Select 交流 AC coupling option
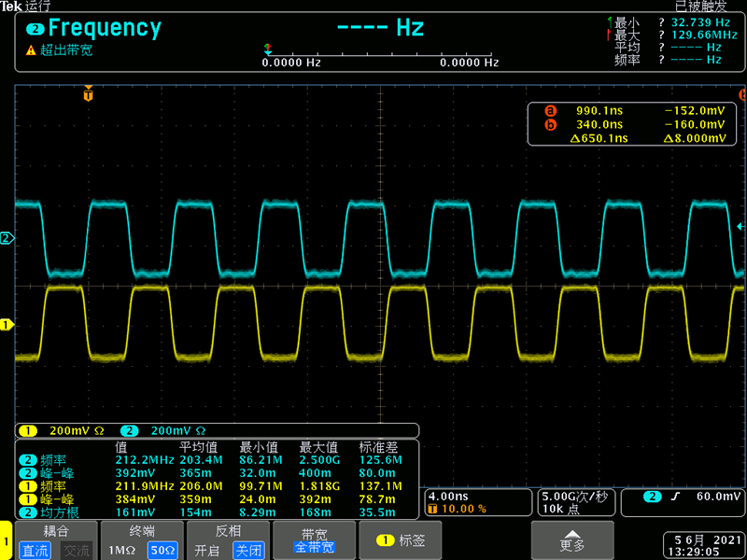Screen dimensions: 747x560 (76, 550)
